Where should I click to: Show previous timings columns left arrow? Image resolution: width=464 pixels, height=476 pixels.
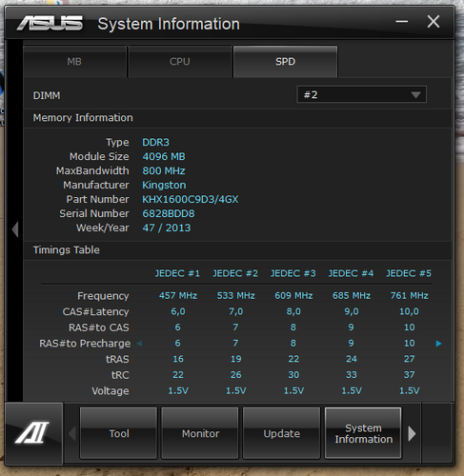pyautogui.click(x=139, y=344)
